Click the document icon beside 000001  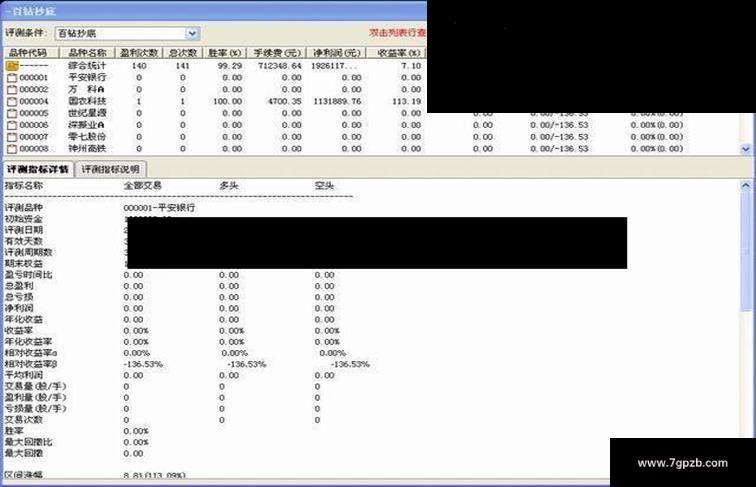[12, 78]
